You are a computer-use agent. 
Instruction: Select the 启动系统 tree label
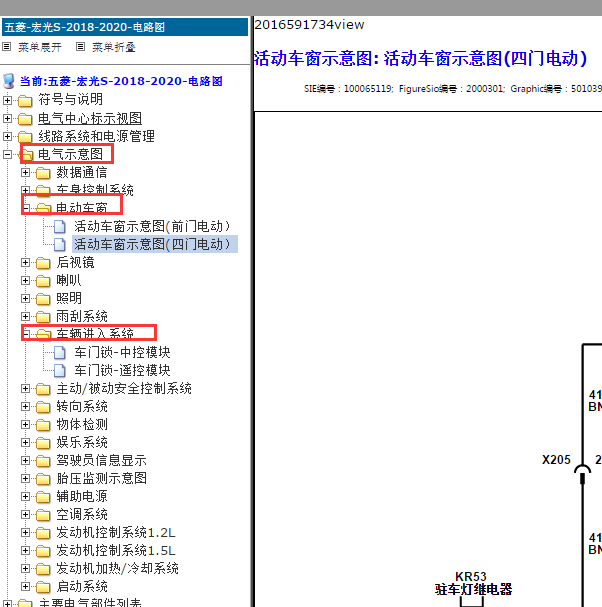click(82, 586)
